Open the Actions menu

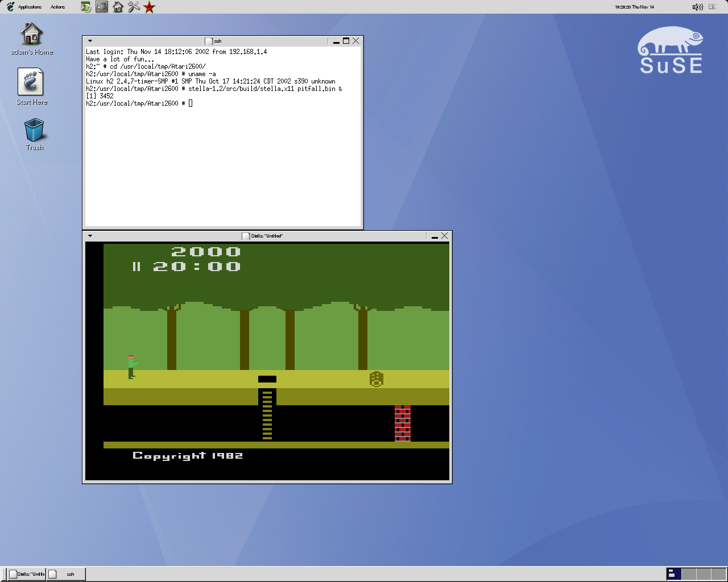tap(57, 7)
